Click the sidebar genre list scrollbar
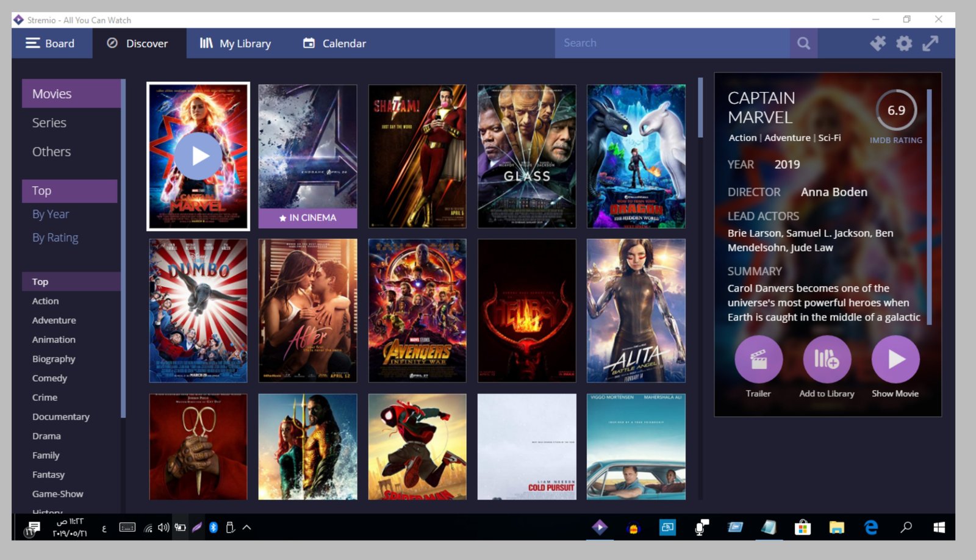Screen dimensions: 976x560 click(123, 248)
